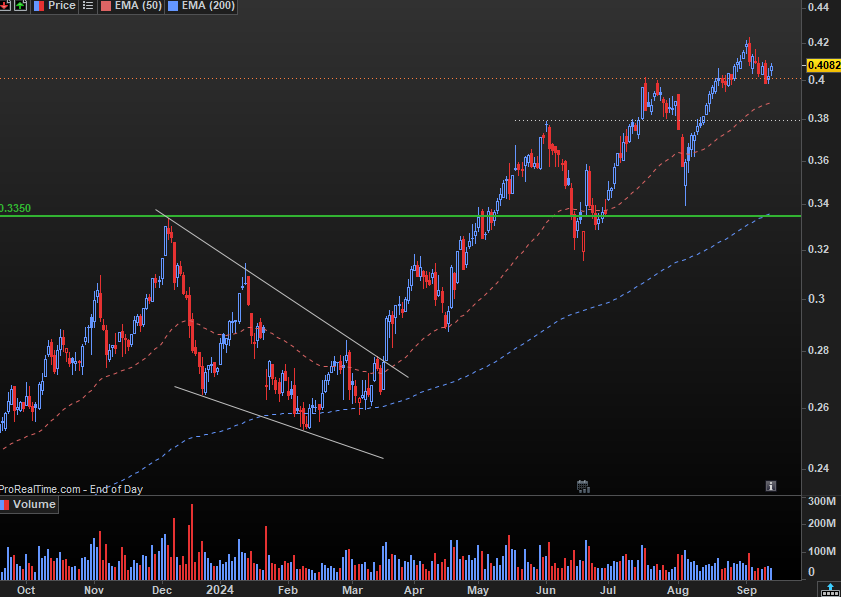Click the 0.44 price axis value
The height and width of the screenshot is (597, 841).
[818, 7]
